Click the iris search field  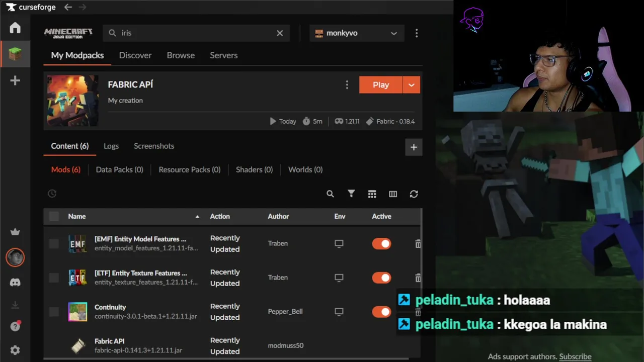pos(196,33)
